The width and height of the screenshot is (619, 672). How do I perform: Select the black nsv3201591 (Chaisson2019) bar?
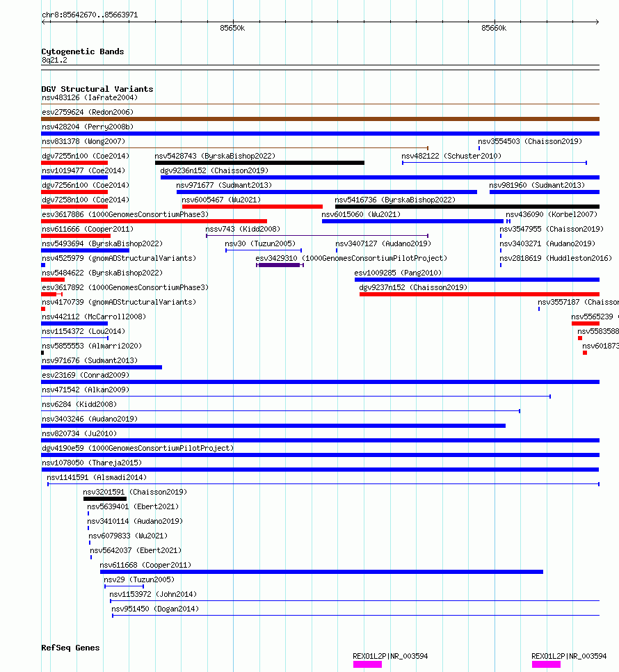tap(105, 499)
